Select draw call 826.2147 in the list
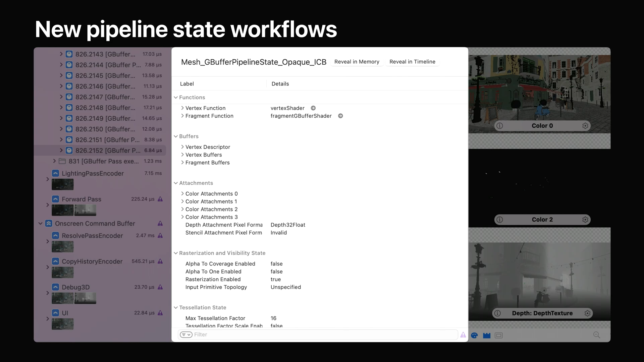This screenshot has height=362, width=644. tap(105, 97)
